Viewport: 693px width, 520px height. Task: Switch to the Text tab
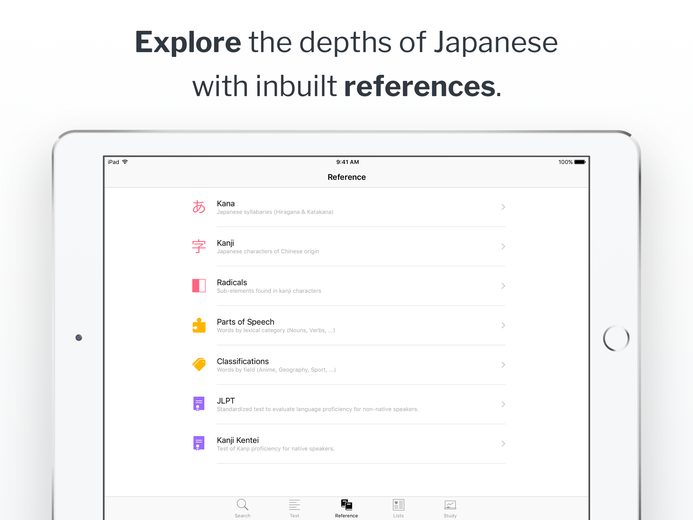(294, 508)
